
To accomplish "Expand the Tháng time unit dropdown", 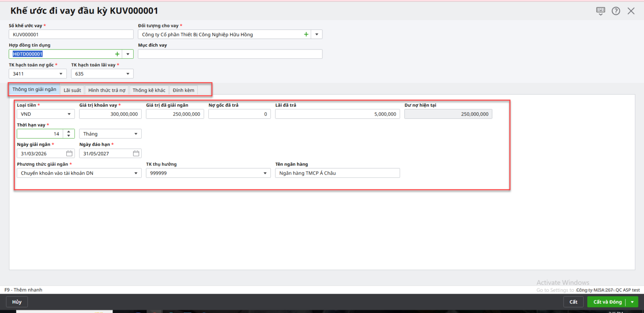I will click(136, 134).
